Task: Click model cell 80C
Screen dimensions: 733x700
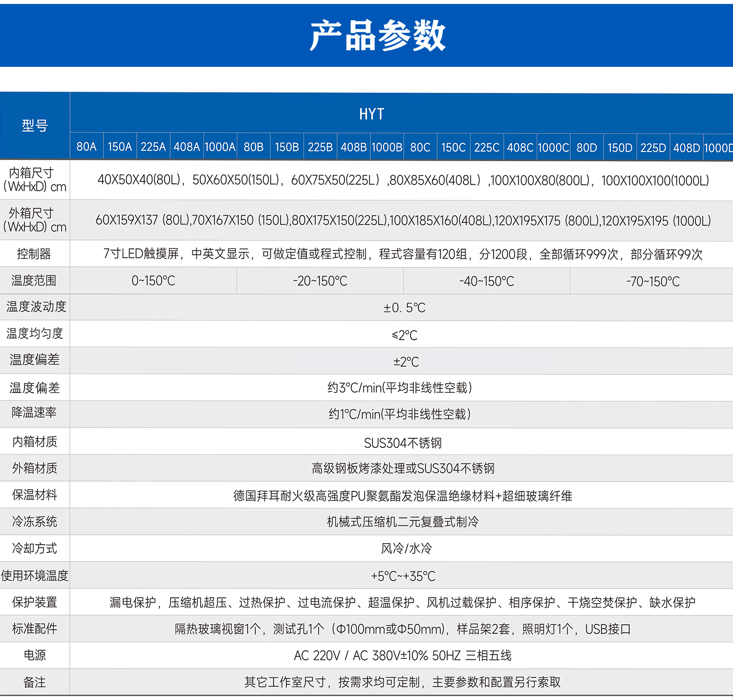Action: pyautogui.click(x=420, y=147)
